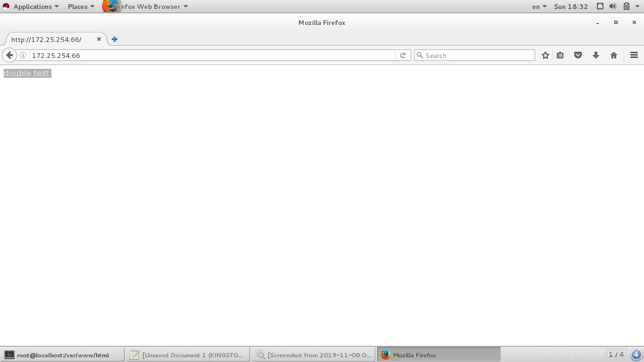Close the http://172.25.254.66/ tab

[x=99, y=39]
